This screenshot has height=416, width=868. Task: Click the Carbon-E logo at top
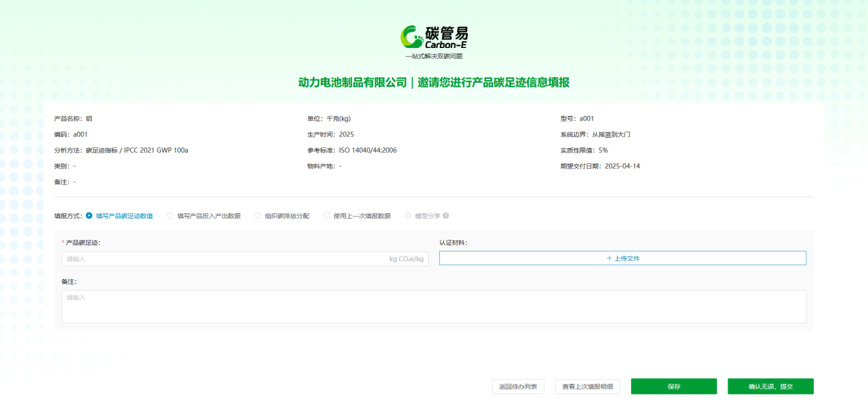click(x=434, y=37)
